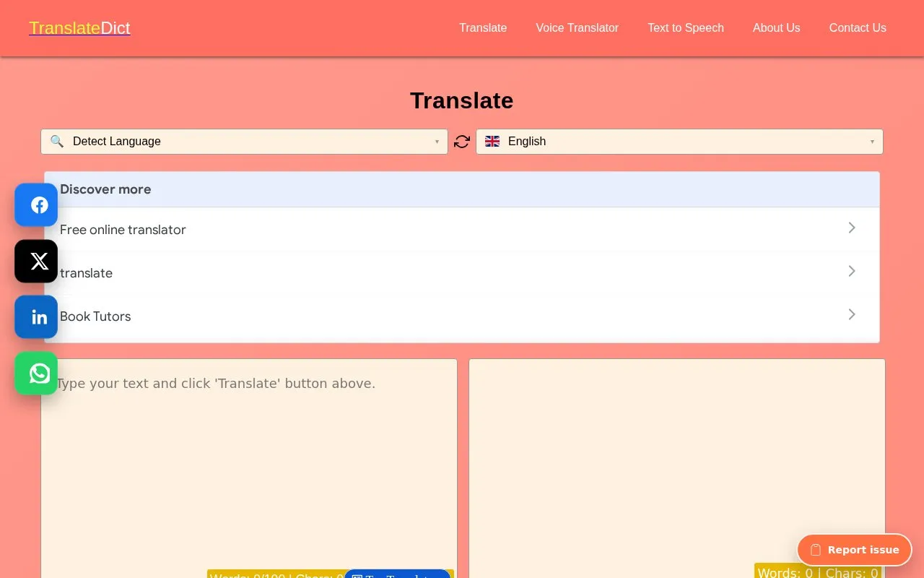Click the Discover more heading
The image size is (924, 578).
click(x=105, y=189)
